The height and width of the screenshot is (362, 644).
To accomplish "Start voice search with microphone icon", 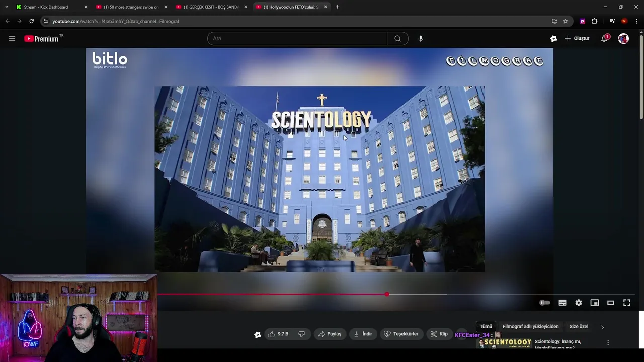I will tap(421, 38).
